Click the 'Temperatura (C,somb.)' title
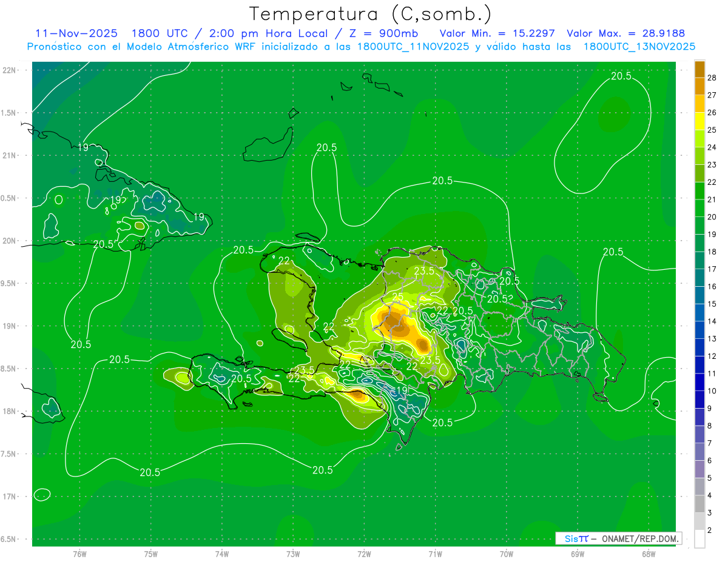Screen dimensions: 728x562 pyautogui.click(x=371, y=15)
